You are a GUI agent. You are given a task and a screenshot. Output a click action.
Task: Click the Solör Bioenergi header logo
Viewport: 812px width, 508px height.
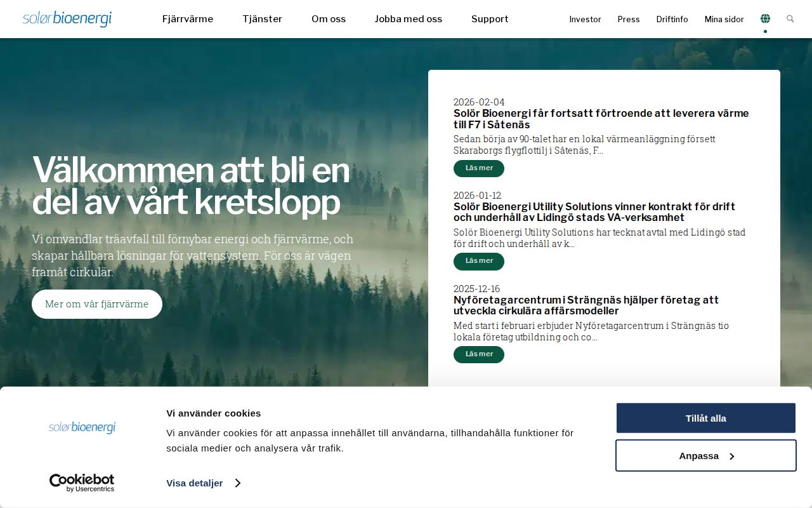tap(67, 19)
